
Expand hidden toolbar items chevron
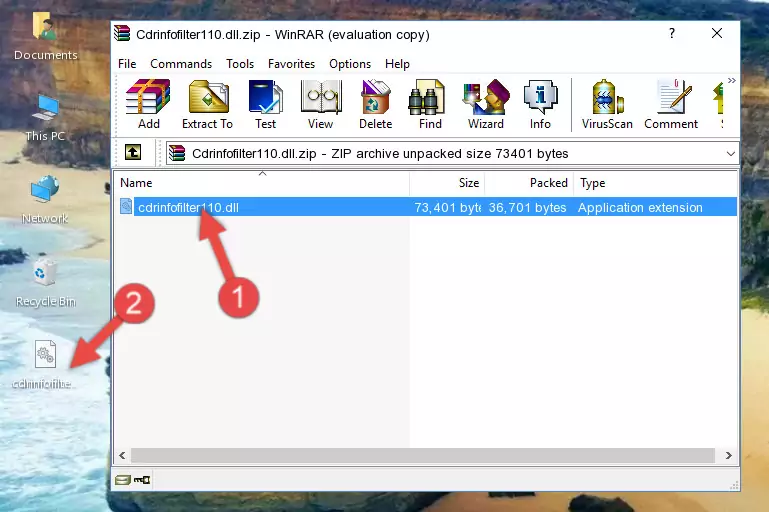coord(731,80)
